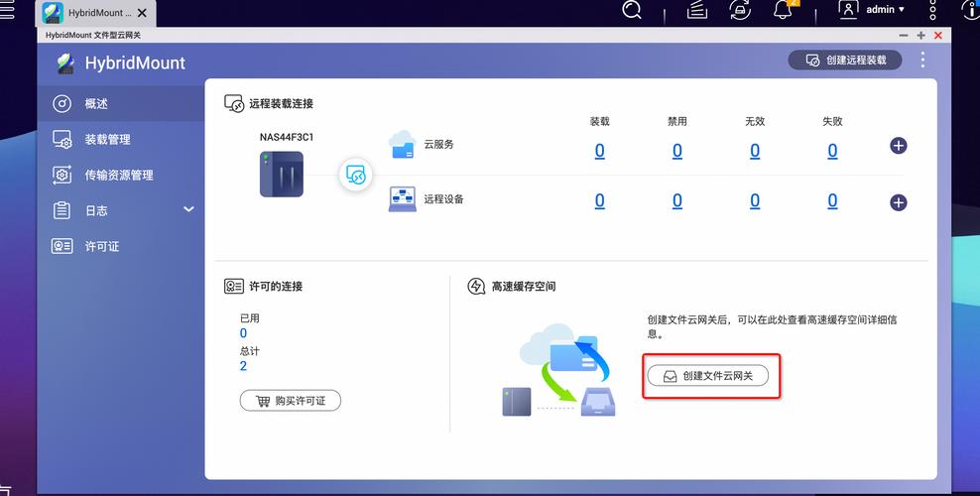This screenshot has height=496, width=980.
Task: Click the HybridMount logo icon
Action: click(65, 63)
